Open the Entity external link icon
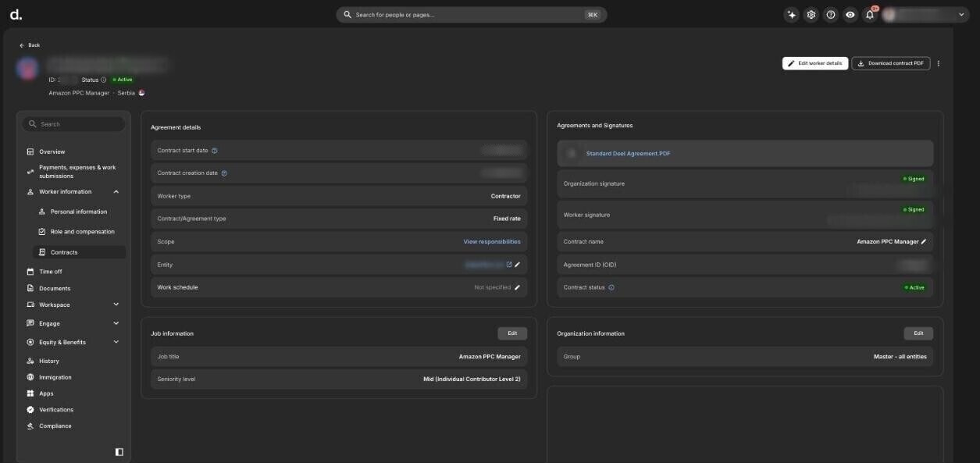This screenshot has width=980, height=463. click(509, 265)
